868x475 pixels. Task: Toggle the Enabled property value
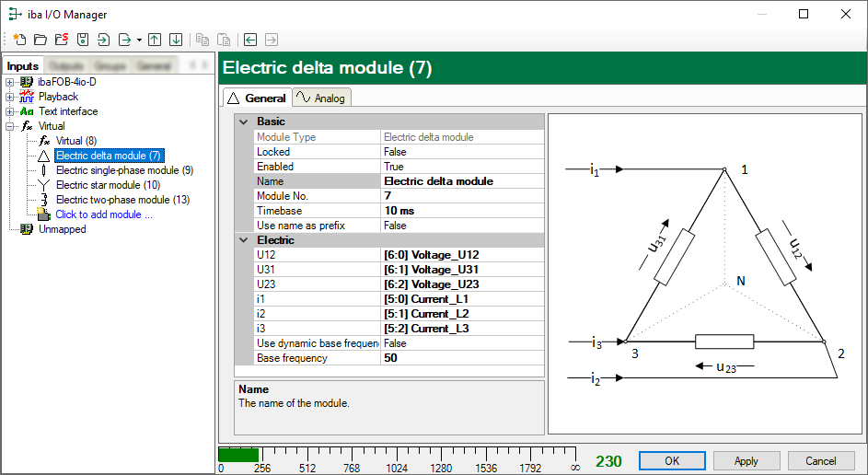pyautogui.click(x=462, y=167)
